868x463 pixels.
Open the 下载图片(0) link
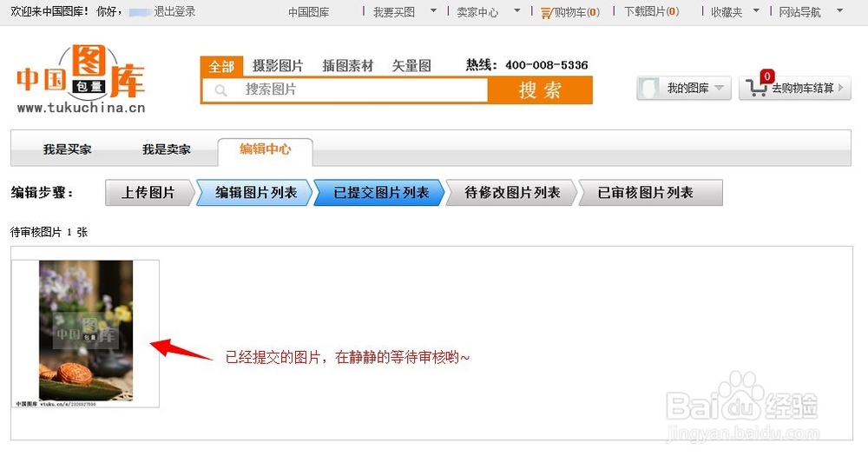tap(652, 11)
